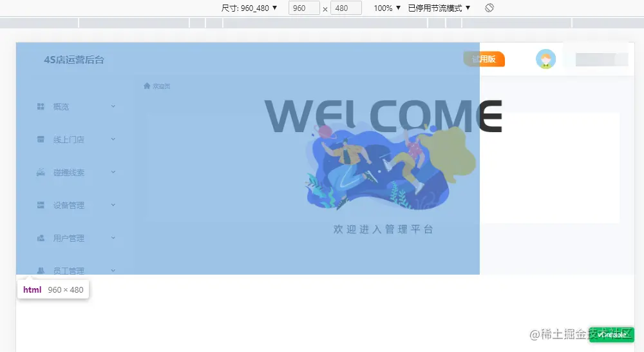Click the blurred username next to avatar
Screen dimensions: 644x352
pyautogui.click(x=601, y=59)
